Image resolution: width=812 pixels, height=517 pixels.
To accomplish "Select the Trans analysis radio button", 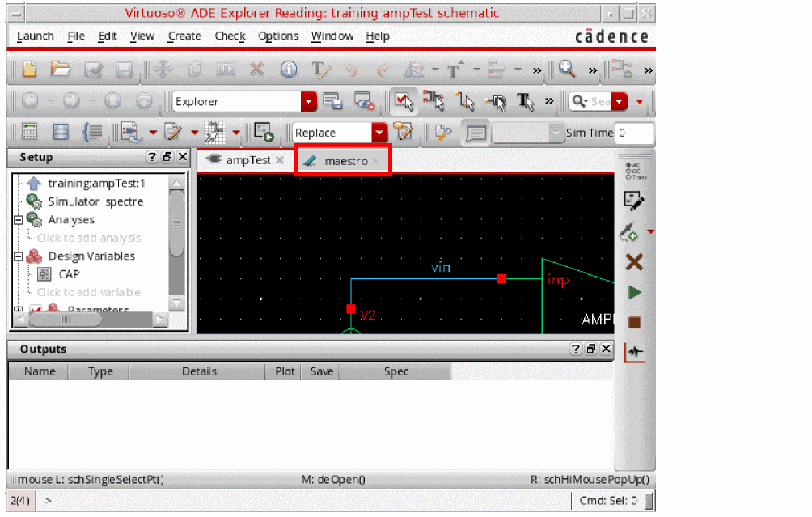I will coord(628,176).
